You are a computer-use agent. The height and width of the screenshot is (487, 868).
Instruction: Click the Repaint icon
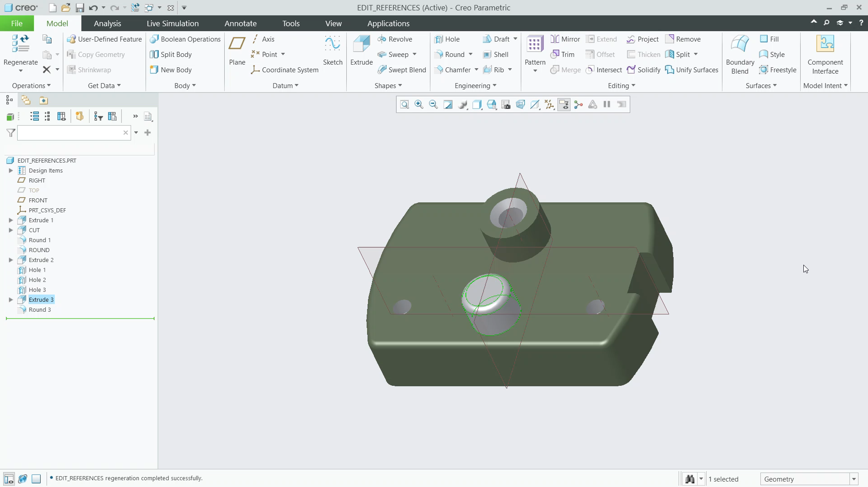click(448, 105)
